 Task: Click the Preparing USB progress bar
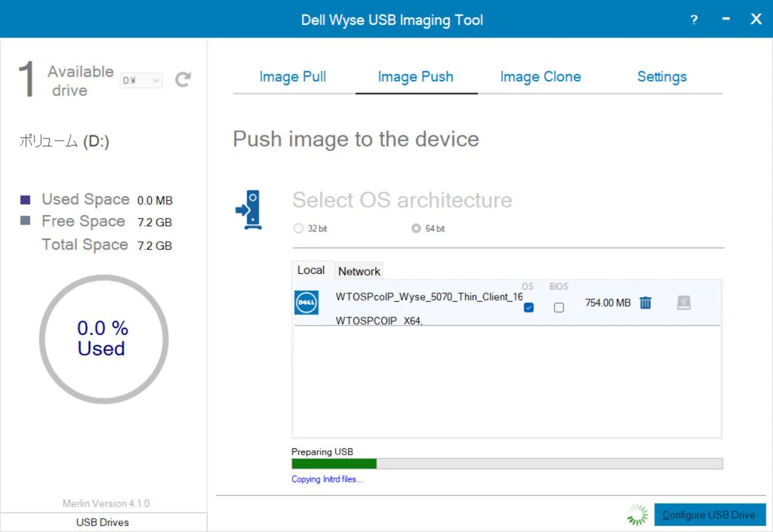coord(507,463)
